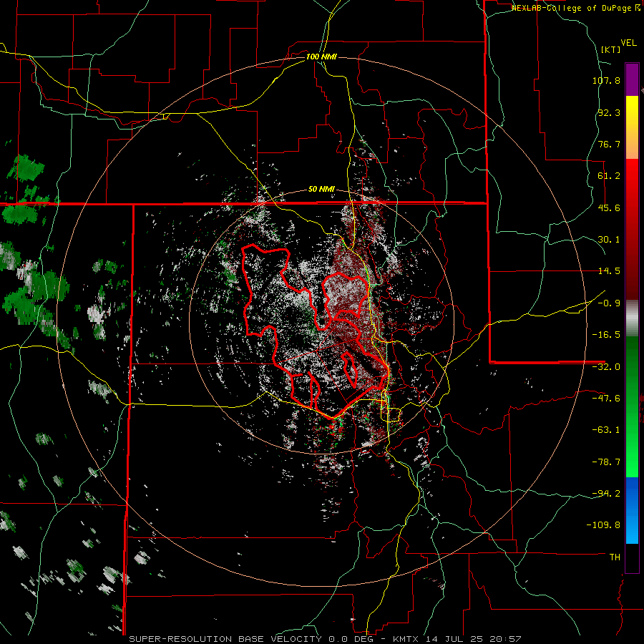Click the 14.5 velocity scale value
Viewport: 644px width, 644px height.
[x=609, y=271]
